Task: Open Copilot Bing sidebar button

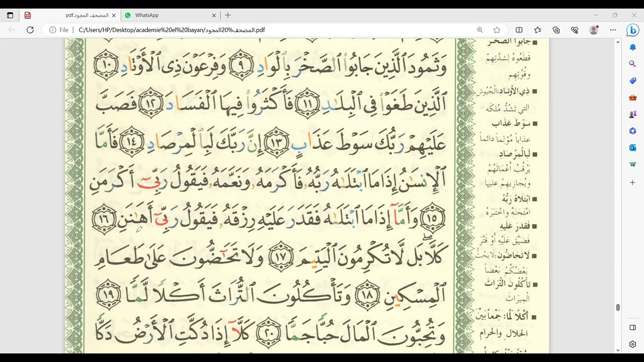Action: [632, 30]
